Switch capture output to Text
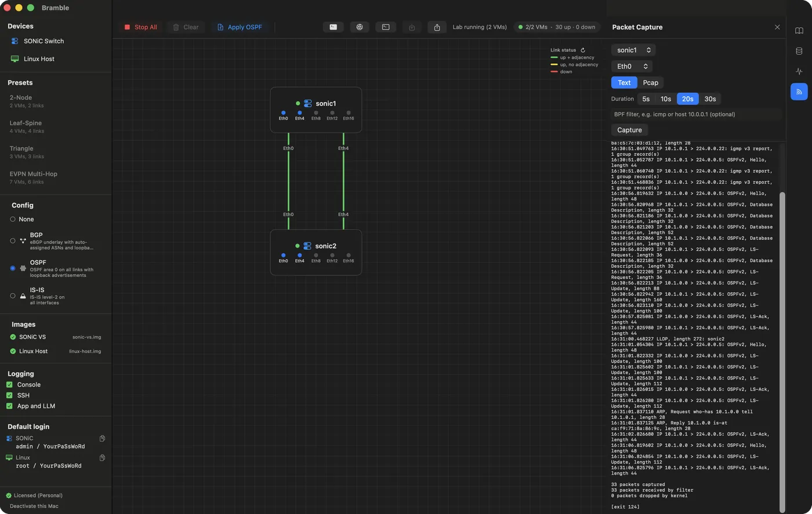The height and width of the screenshot is (514, 812). [624, 82]
